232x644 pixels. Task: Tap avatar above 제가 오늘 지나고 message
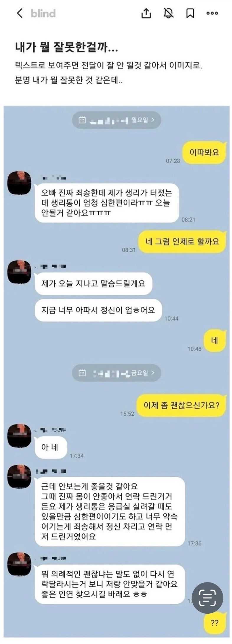[x=19, y=272]
